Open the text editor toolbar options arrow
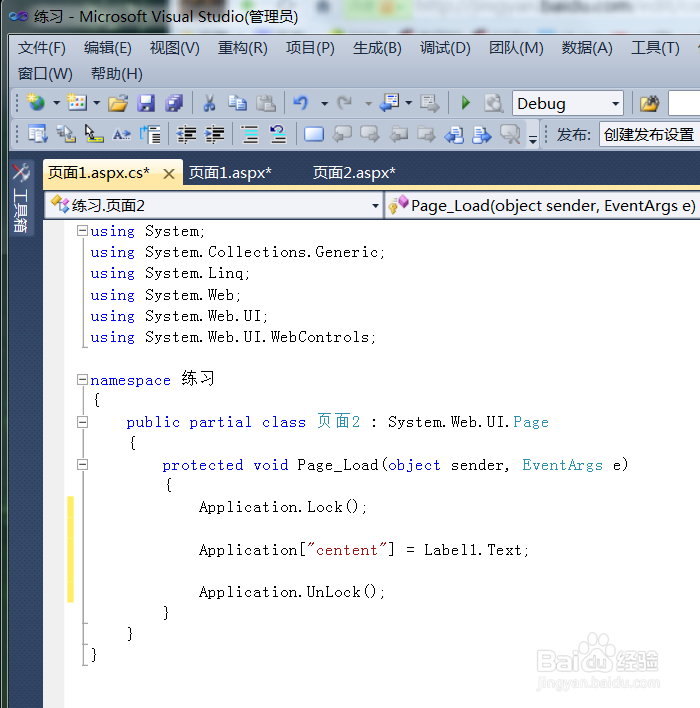The image size is (700, 708). [533, 139]
